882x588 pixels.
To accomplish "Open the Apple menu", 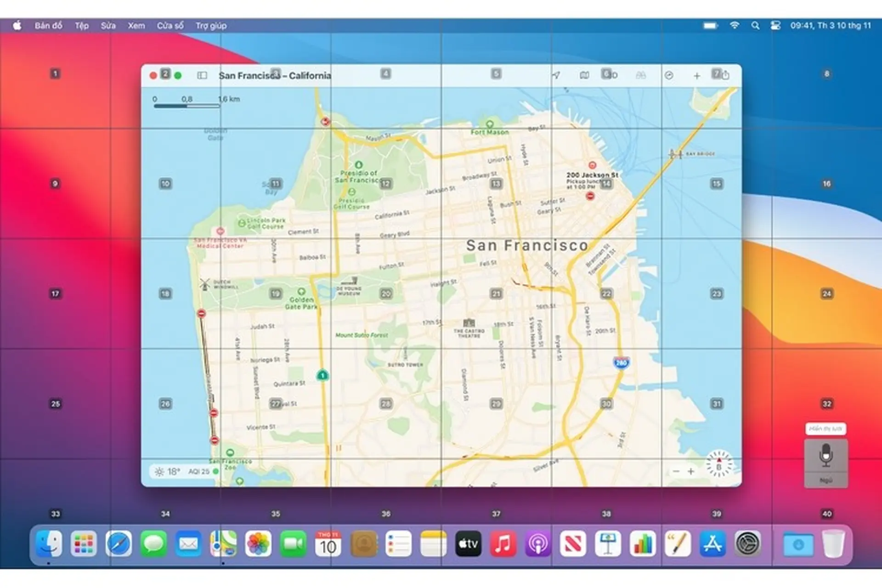I will 17,25.
